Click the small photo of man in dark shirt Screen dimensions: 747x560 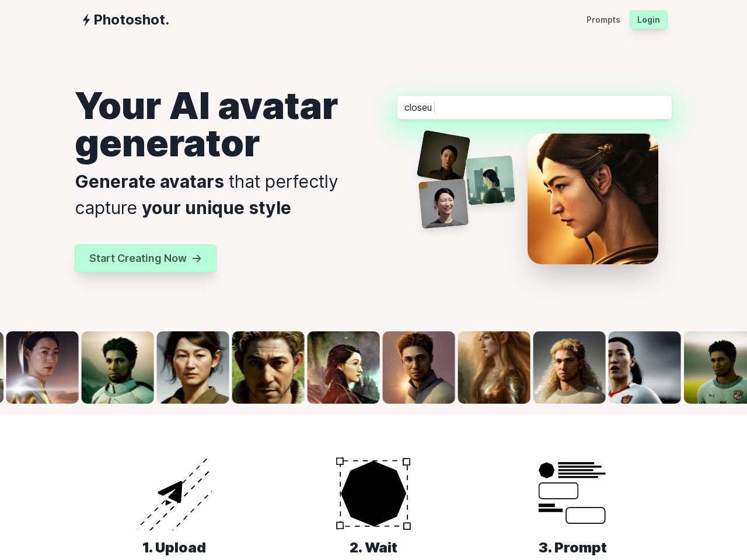pos(444,155)
